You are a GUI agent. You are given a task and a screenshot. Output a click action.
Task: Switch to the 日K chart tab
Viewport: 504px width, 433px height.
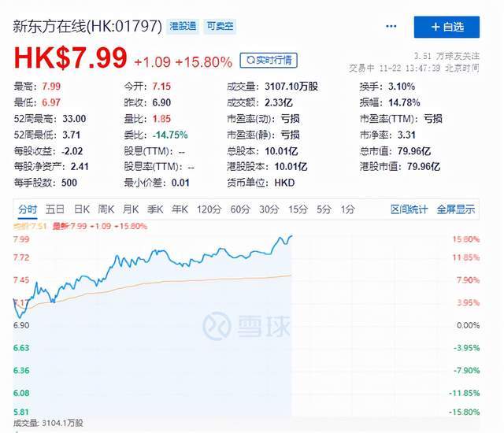pos(82,209)
